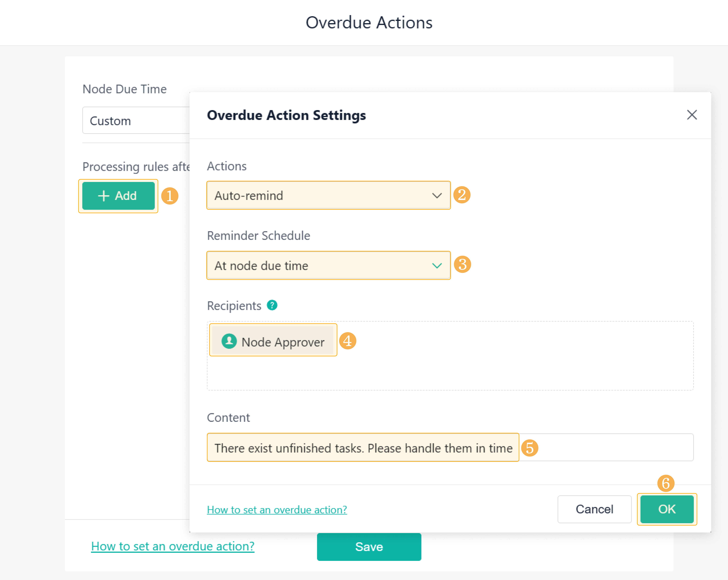Click the Recipients label text
The width and height of the screenshot is (728, 580).
coord(234,306)
